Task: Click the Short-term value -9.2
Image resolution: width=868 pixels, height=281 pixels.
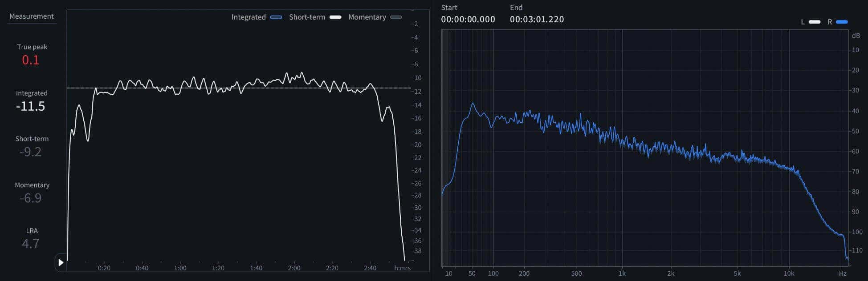Action: point(31,152)
